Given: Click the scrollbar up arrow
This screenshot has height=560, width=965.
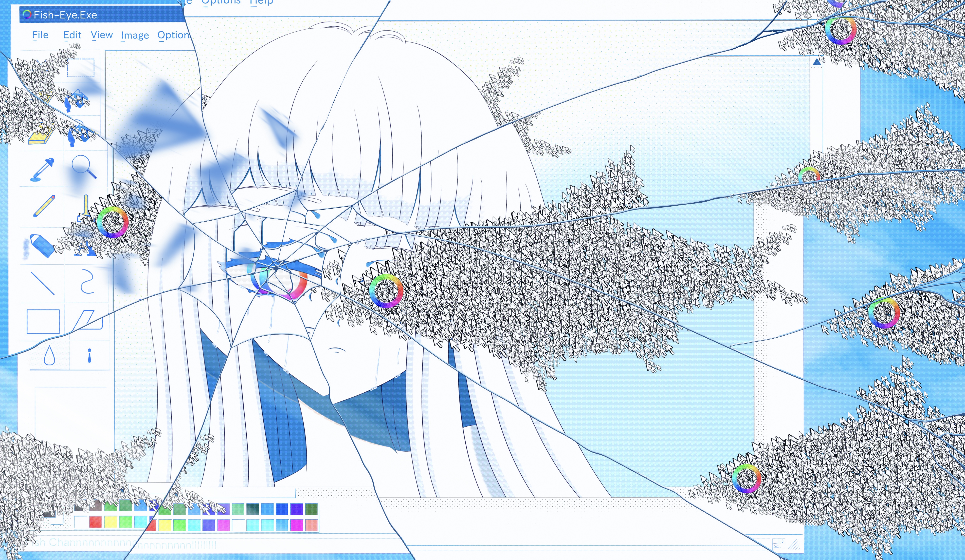Looking at the screenshot, I should 817,62.
